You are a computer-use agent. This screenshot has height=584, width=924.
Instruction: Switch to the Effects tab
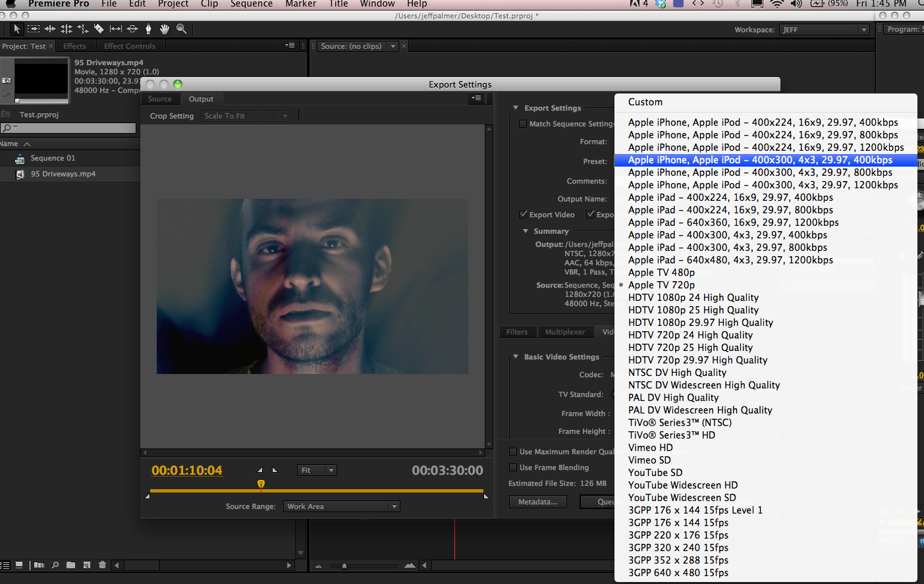pyautogui.click(x=74, y=46)
